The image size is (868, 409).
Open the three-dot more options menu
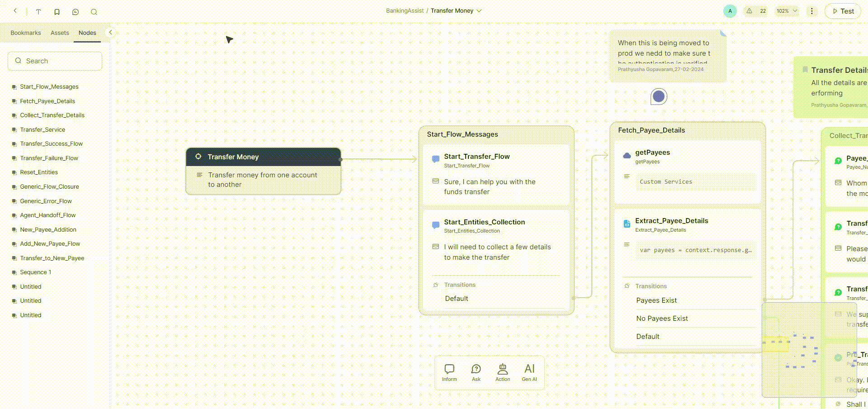click(811, 11)
